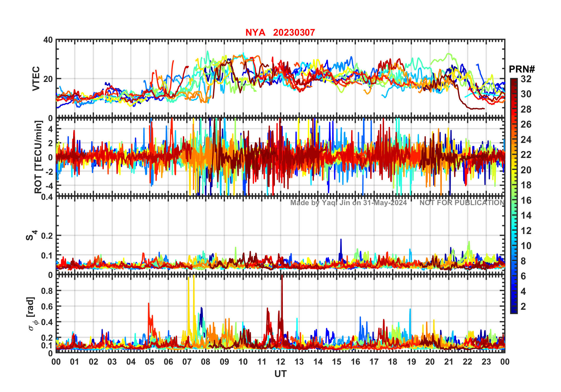The width and height of the screenshot is (561, 392).
Task: Click the colorbar at green PRN 16
Action: [514, 200]
